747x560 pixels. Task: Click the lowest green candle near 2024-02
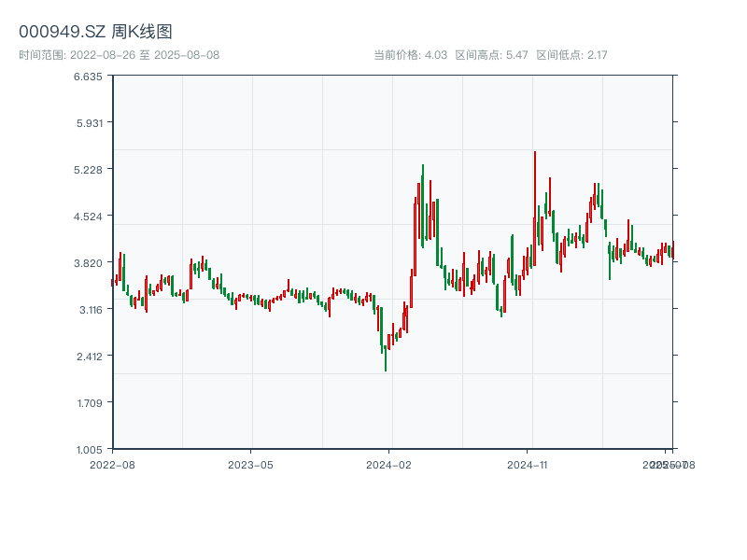pos(386,358)
